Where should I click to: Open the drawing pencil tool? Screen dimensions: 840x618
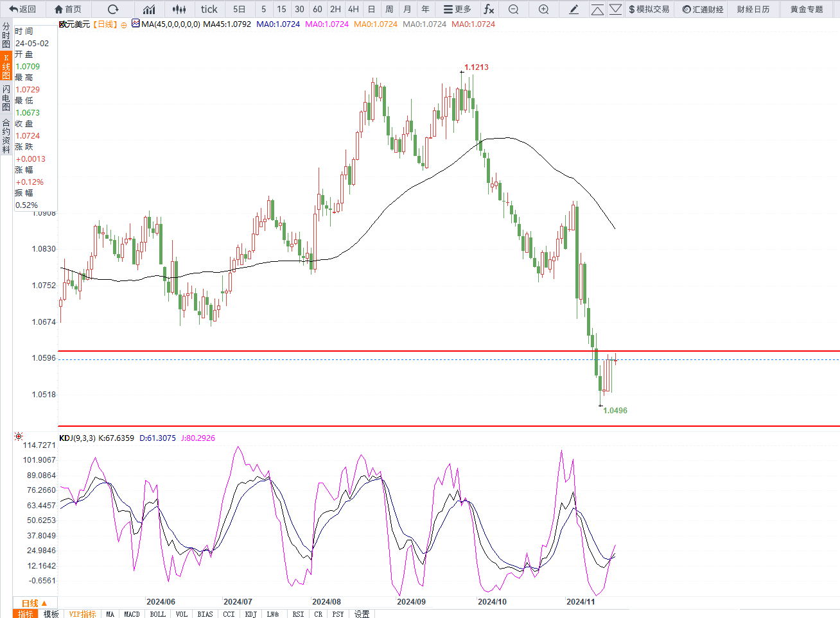(x=574, y=9)
